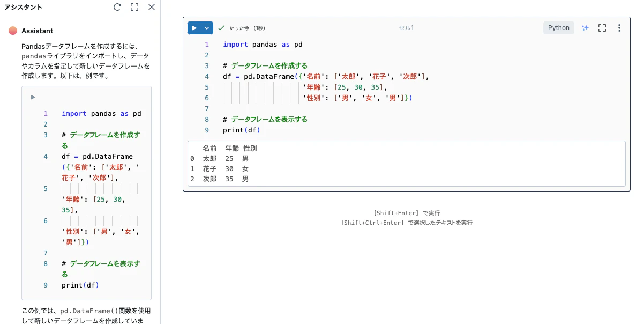Screen dimensions: 644x324
Task: Open the Python language selector
Action: click(x=559, y=28)
